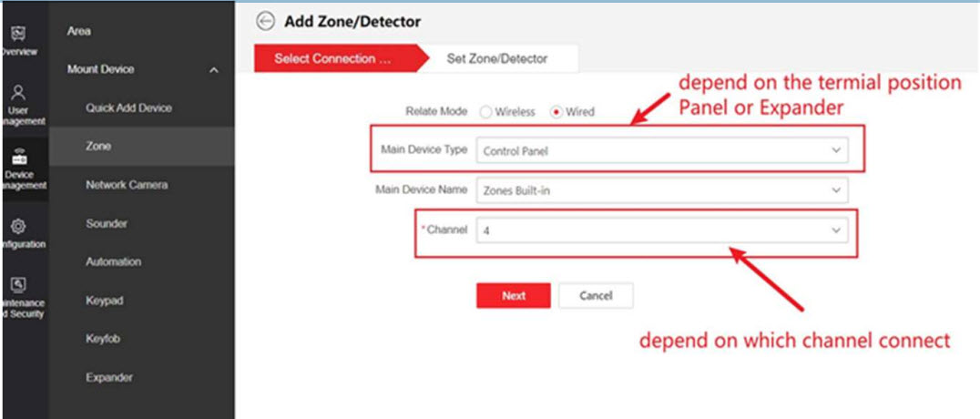Click the Cancel button
This screenshot has width=980, height=419.
click(x=596, y=296)
